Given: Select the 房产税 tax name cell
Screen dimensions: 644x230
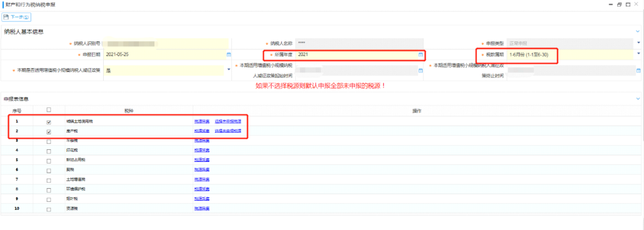Looking at the screenshot, I should pos(129,131).
